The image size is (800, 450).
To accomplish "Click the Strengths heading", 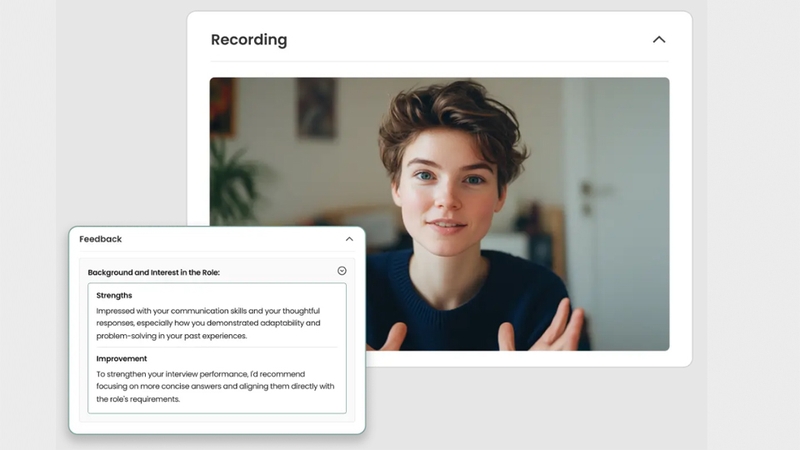I will tap(114, 295).
